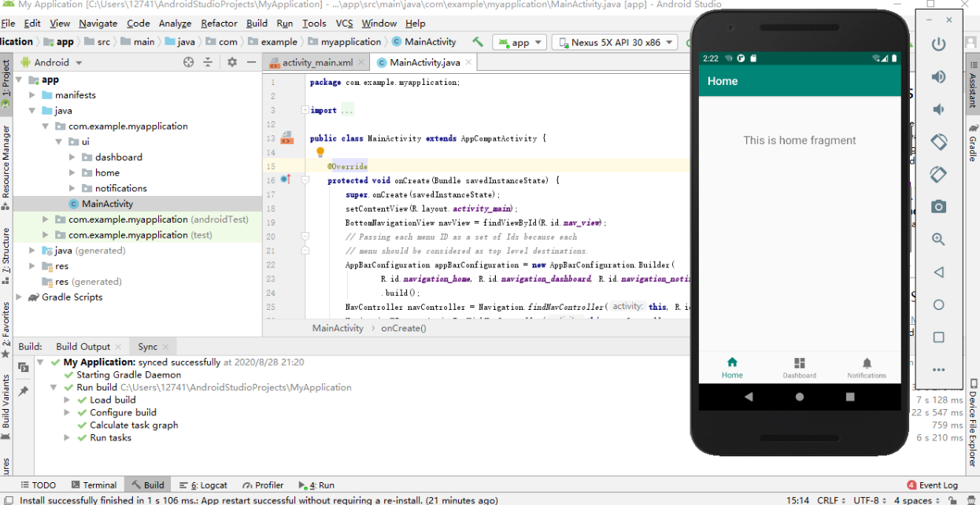Image resolution: width=980 pixels, height=505 pixels.
Task: Expand the res folder
Action: [x=32, y=267]
